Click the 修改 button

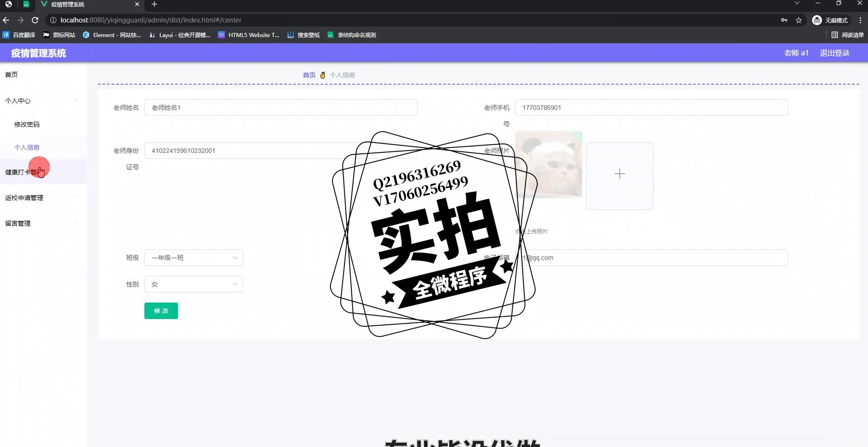(161, 311)
